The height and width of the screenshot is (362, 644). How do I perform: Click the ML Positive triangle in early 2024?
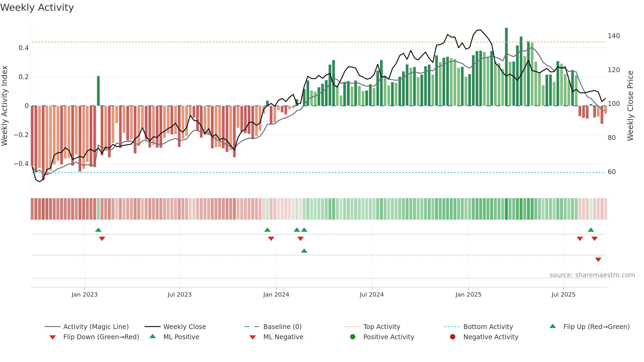[x=304, y=251]
